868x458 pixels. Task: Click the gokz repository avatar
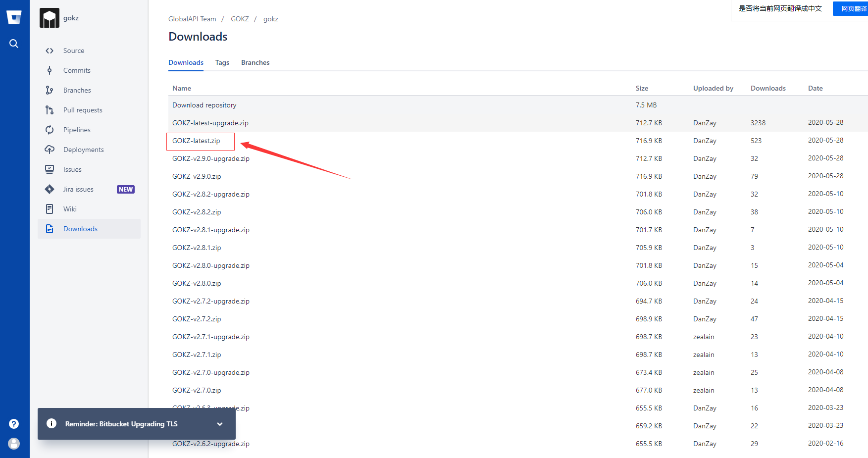pyautogui.click(x=50, y=18)
